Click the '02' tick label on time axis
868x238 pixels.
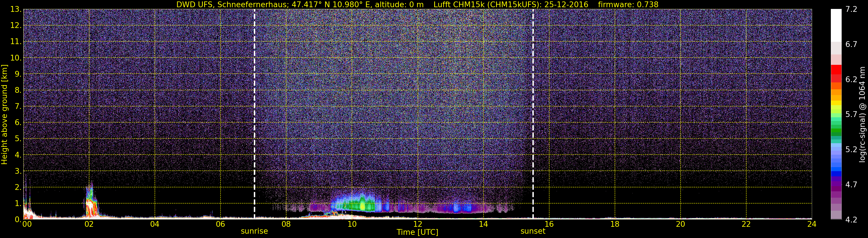click(89, 224)
